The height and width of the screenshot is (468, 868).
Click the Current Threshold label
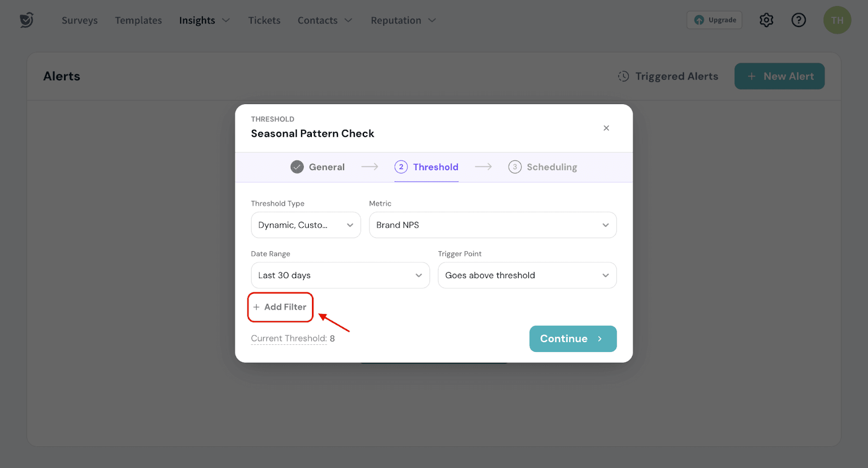point(289,338)
